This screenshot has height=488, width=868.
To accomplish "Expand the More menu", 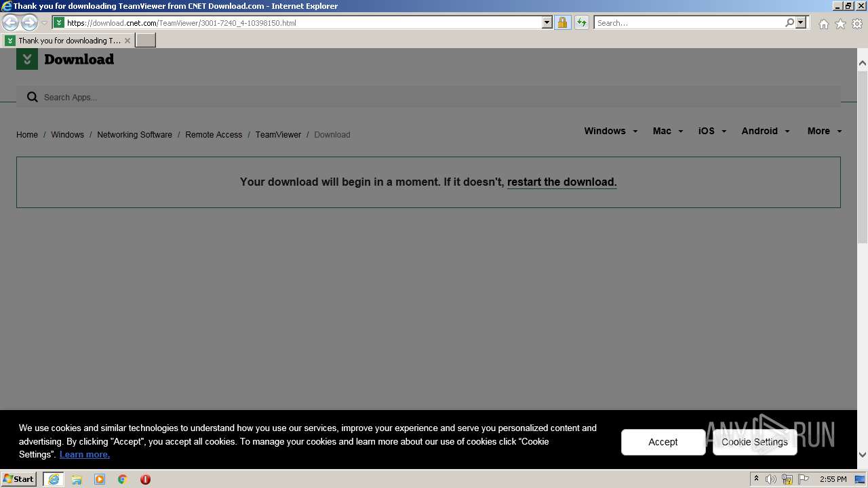I will click(x=825, y=131).
